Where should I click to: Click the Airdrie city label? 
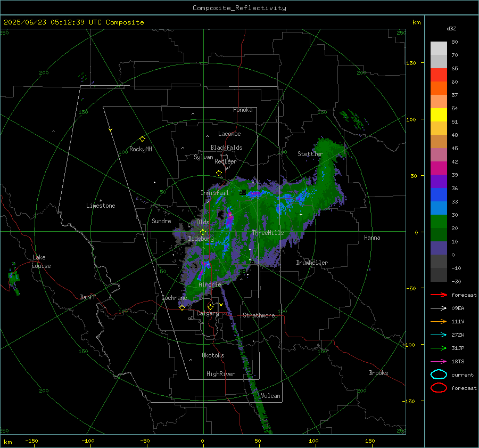pyautogui.click(x=210, y=284)
